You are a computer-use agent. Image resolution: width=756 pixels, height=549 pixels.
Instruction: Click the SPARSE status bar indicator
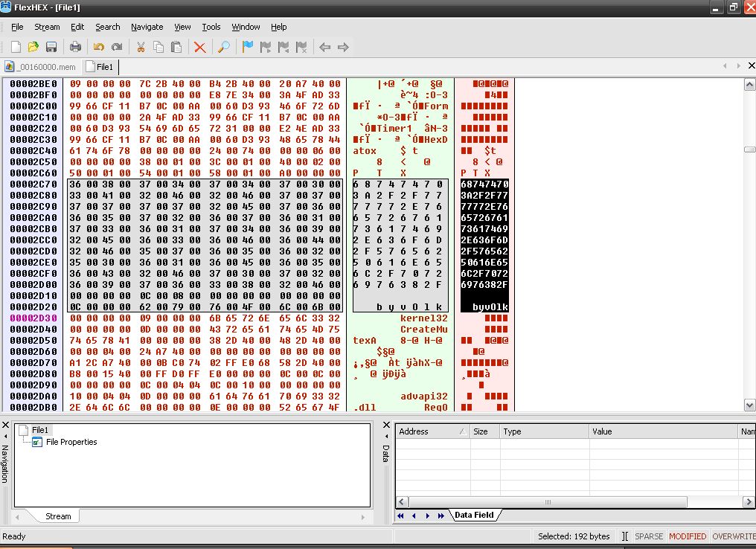point(649,536)
